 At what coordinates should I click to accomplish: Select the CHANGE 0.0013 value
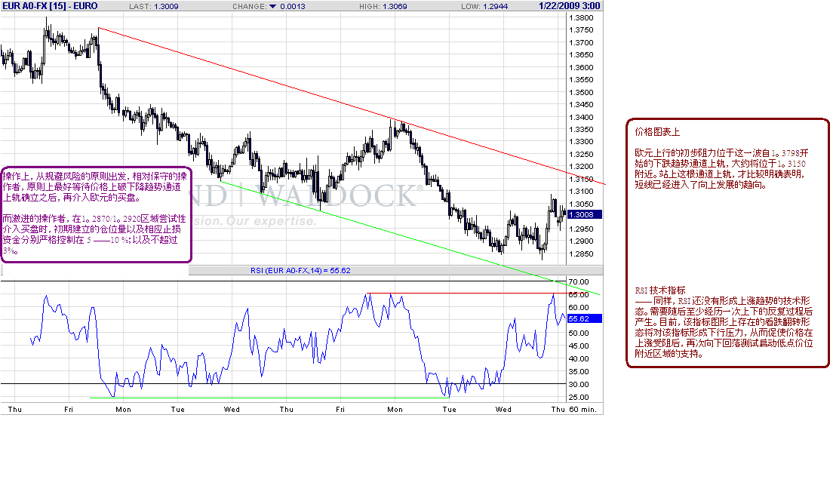[x=293, y=6]
